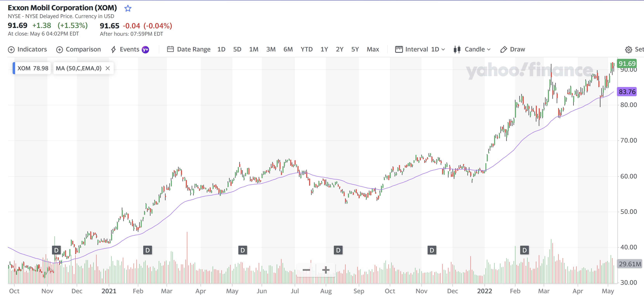Open dividend marker near Nov 2020
Screen dimensions: 644x302
click(56, 250)
